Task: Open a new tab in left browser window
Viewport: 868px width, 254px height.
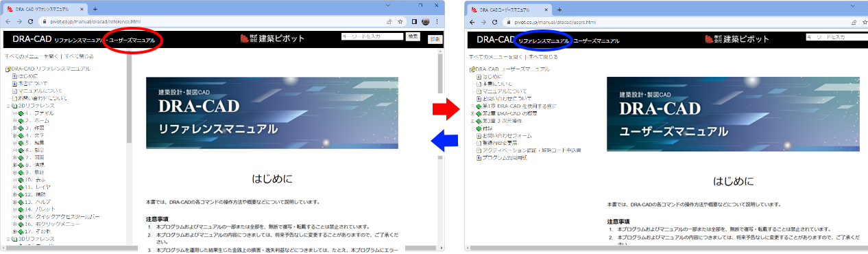Action: pyautogui.click(x=95, y=8)
